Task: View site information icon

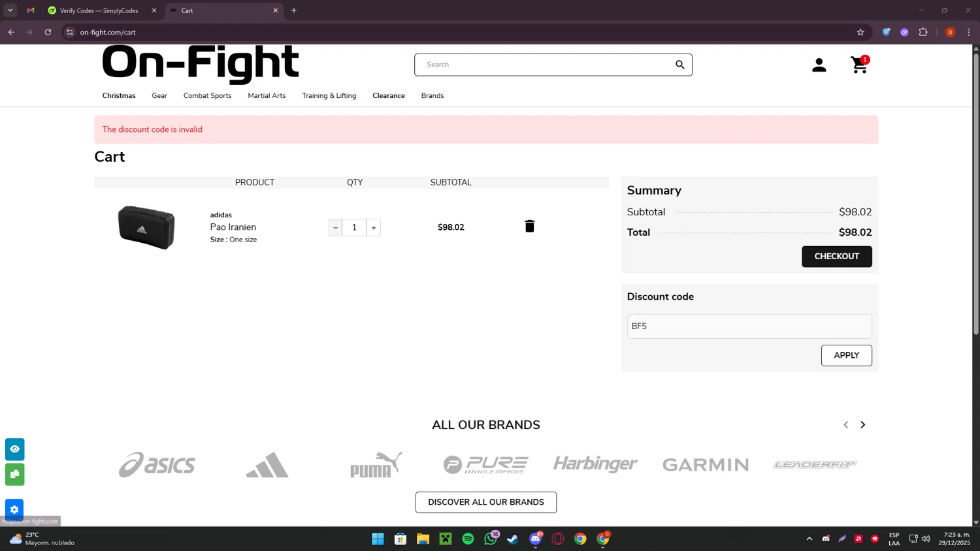Action: click(x=70, y=32)
